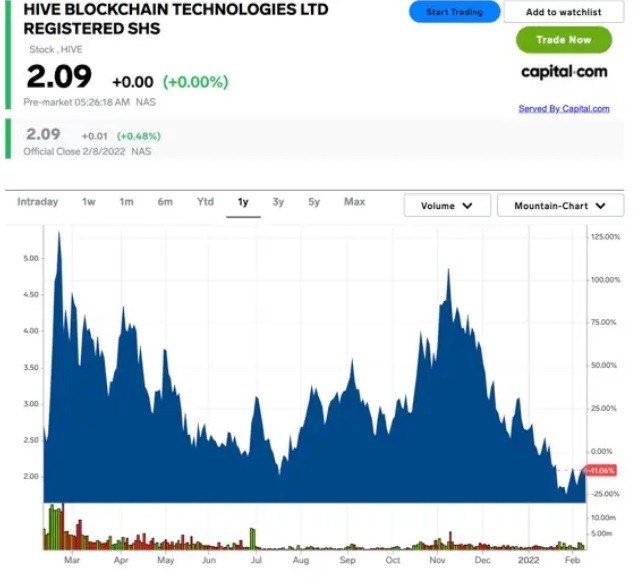Click the capital.com logo
This screenshot has height=582, width=638.
point(564,72)
